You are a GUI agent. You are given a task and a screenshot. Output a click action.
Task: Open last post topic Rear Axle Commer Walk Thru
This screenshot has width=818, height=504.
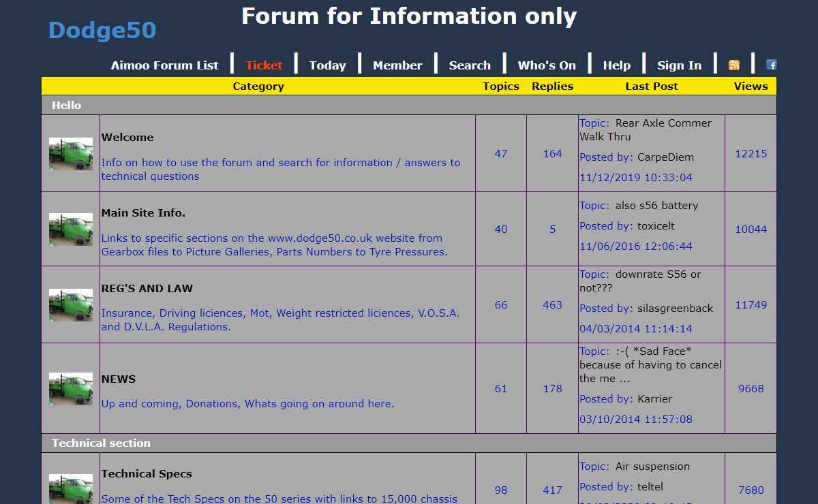(x=646, y=129)
